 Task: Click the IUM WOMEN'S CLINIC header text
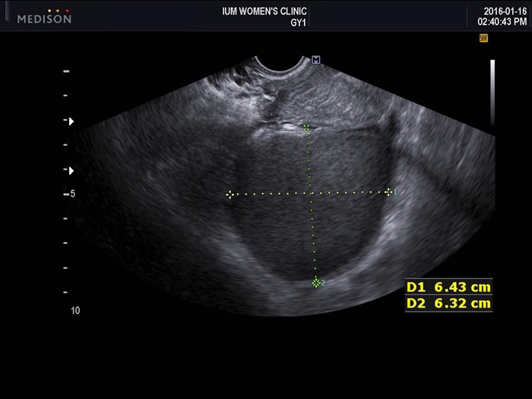click(264, 11)
